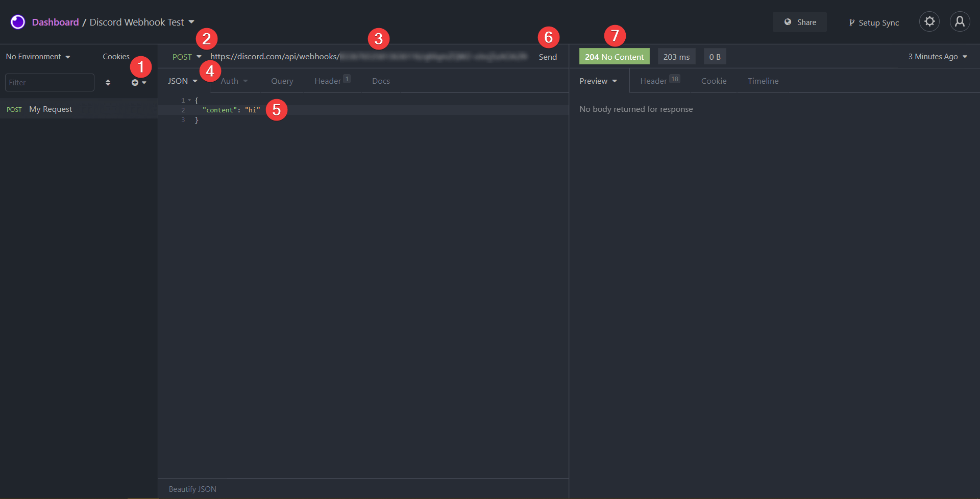Open the Discord Webhook Test dropdown
Screen dimensions: 980x499
tap(142, 22)
